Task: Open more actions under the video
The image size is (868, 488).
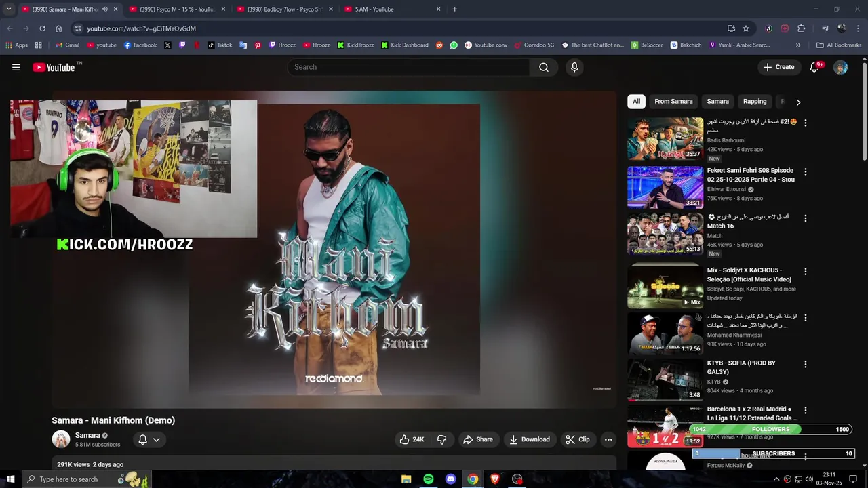Action: pyautogui.click(x=608, y=439)
